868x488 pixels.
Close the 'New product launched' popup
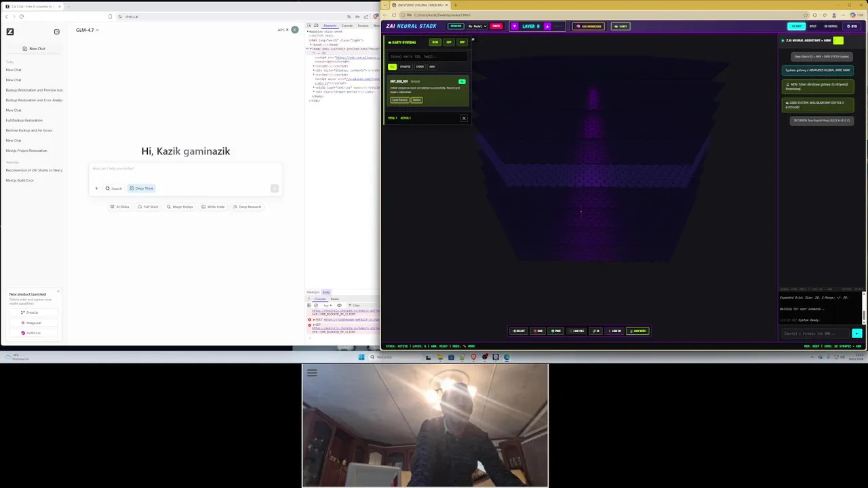[x=58, y=291]
